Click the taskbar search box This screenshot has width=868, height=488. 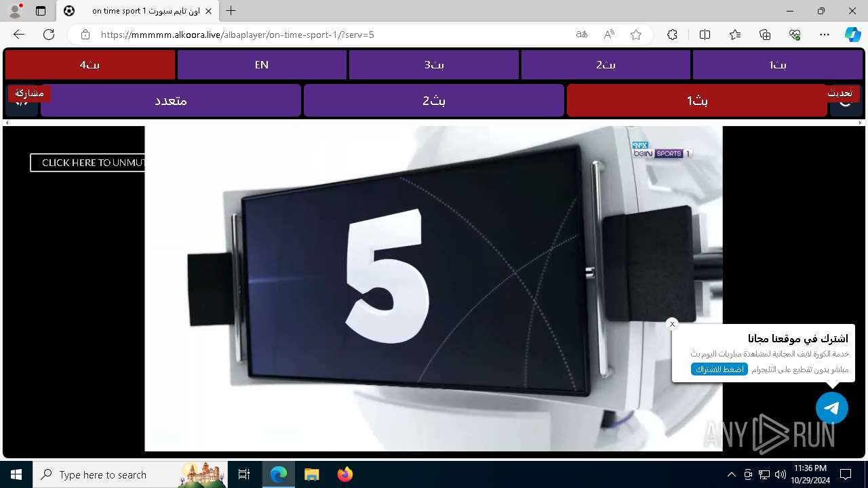tap(129, 474)
